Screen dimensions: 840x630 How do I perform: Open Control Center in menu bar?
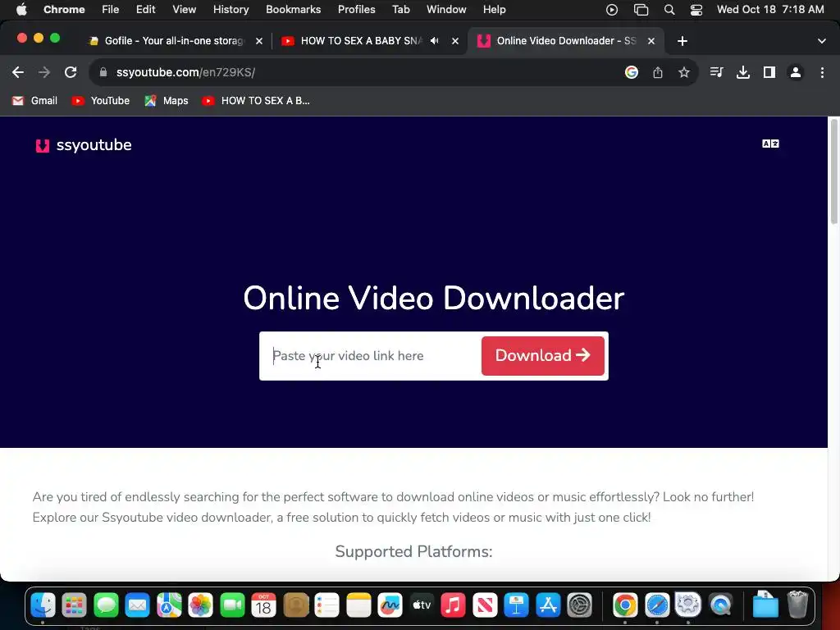point(696,10)
